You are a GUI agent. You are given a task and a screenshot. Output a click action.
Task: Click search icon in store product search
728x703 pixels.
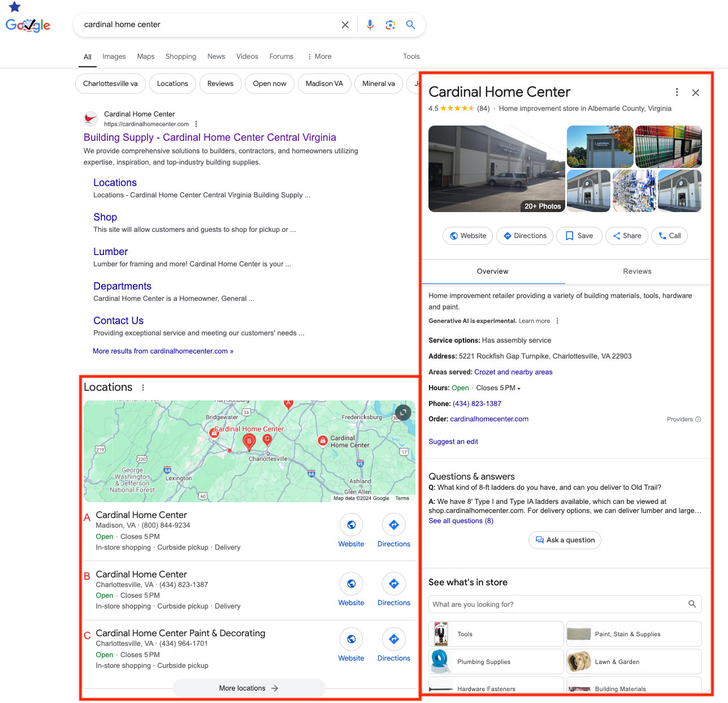click(692, 604)
